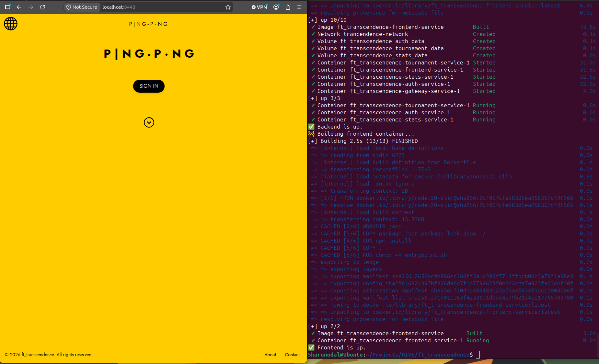Image resolution: width=599 pixels, height=364 pixels.
Task: Click 'CACHED [2/6] WORKDIR /app' line
Action: pos(361,226)
